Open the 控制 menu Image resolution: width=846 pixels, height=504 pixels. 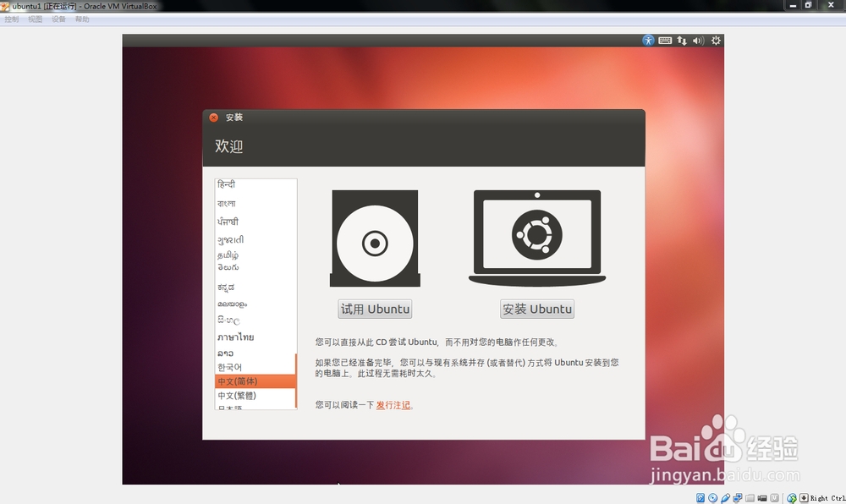click(11, 19)
